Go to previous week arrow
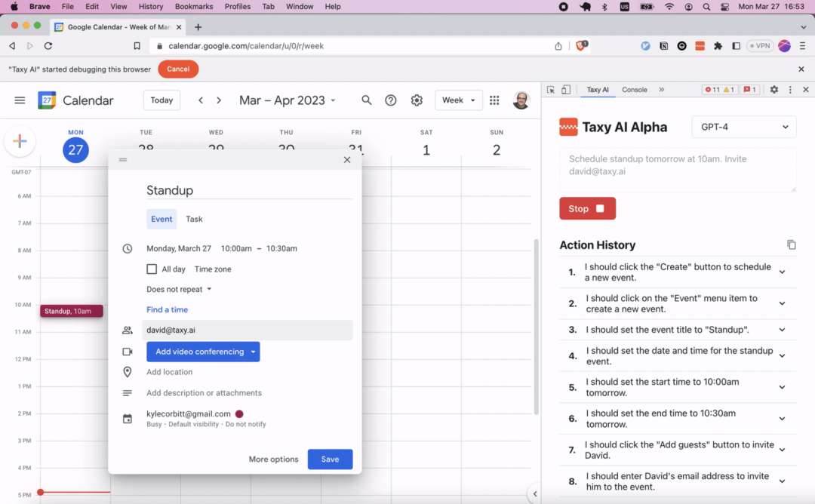The height and width of the screenshot is (504, 815). [x=201, y=100]
